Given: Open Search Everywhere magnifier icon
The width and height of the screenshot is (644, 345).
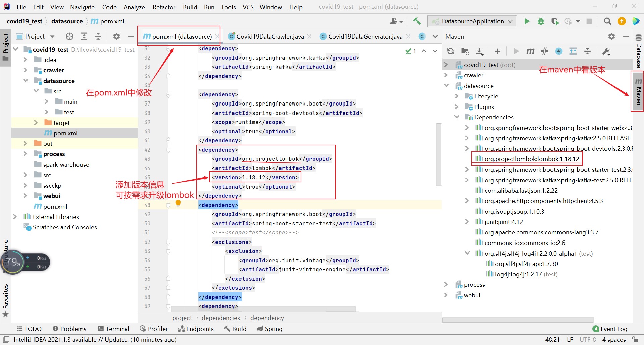Looking at the screenshot, I should pos(607,21).
